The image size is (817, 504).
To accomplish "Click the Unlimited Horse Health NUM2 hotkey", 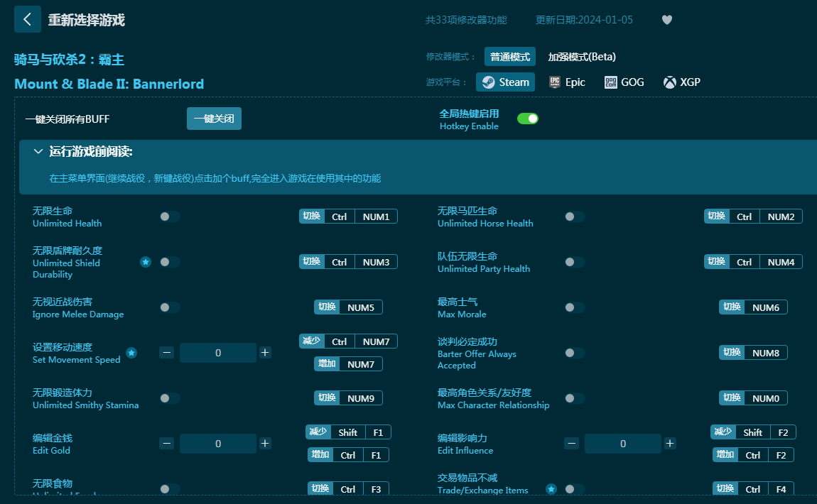I will (x=754, y=217).
